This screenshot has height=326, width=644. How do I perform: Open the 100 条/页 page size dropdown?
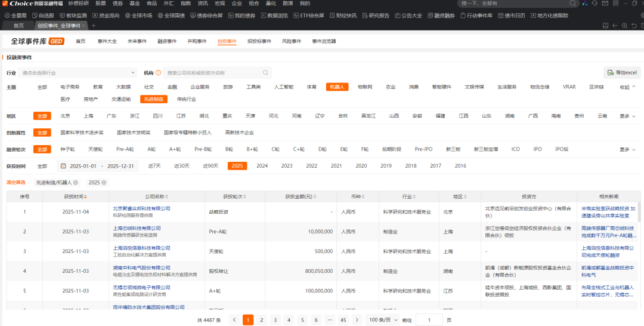pos(382,320)
